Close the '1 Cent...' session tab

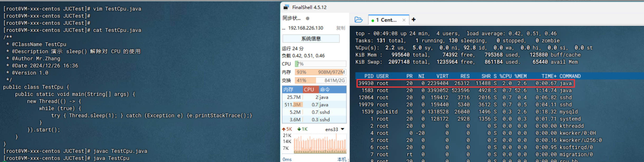(x=404, y=20)
